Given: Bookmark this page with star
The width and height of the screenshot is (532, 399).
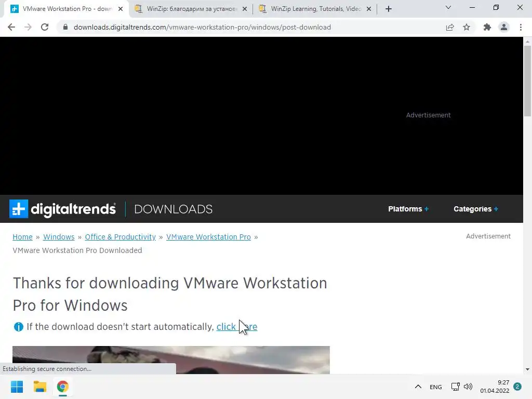Looking at the screenshot, I should point(467,27).
